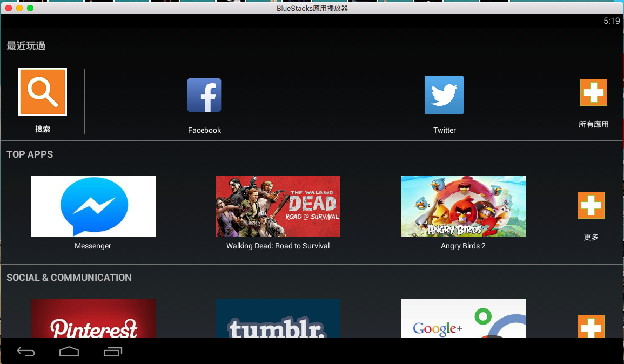This screenshot has height=364, width=624.
Task: Click the SOCIAL & COMMUNICATION heading
Action: 69,277
